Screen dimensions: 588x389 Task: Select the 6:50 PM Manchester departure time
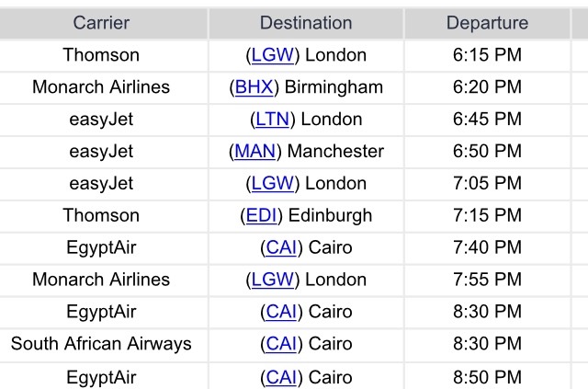click(487, 152)
